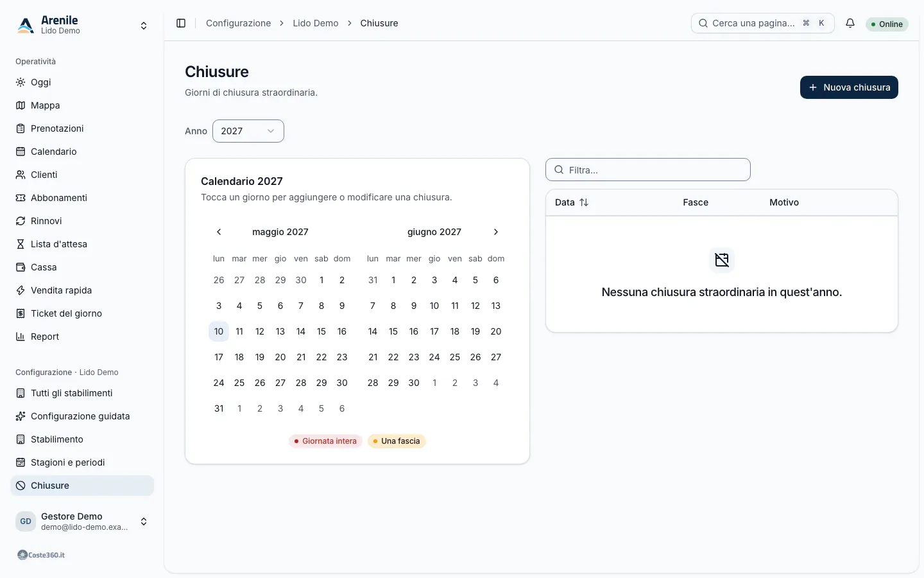Open the notifications bell
The width and height of the screenshot is (924, 578).
[x=850, y=23]
